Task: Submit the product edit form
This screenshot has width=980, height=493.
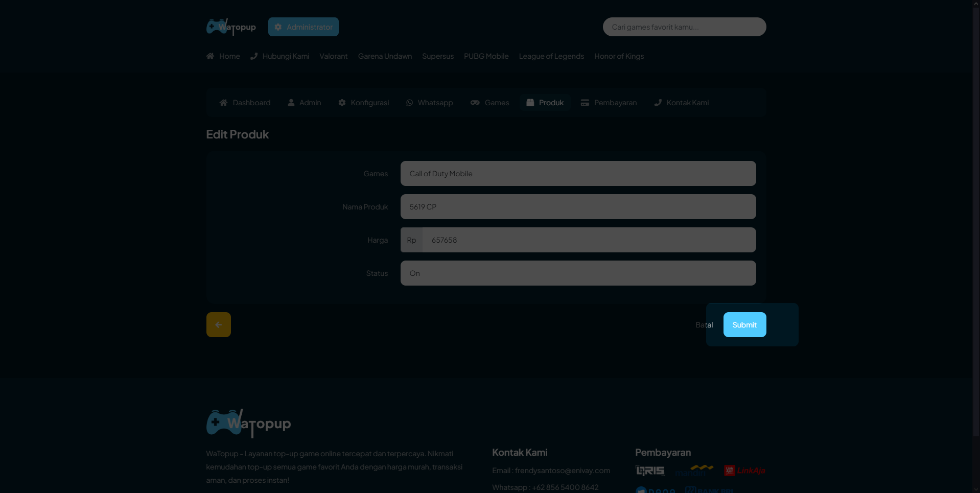Action: point(744,325)
